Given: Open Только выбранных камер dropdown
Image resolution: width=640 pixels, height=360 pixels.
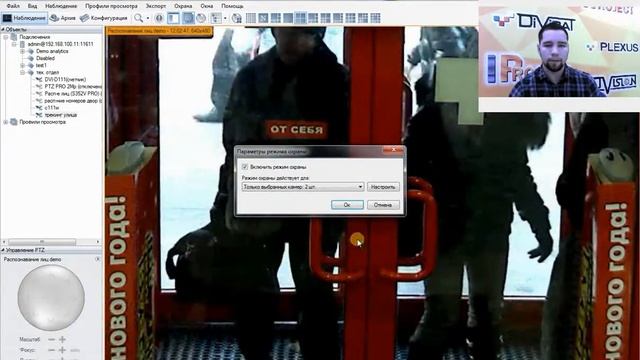Looking at the screenshot, I should pyautogui.click(x=303, y=187).
